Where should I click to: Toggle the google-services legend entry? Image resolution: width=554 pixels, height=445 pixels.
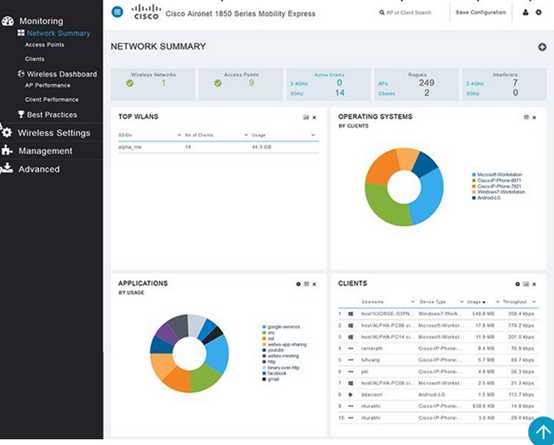point(281,327)
